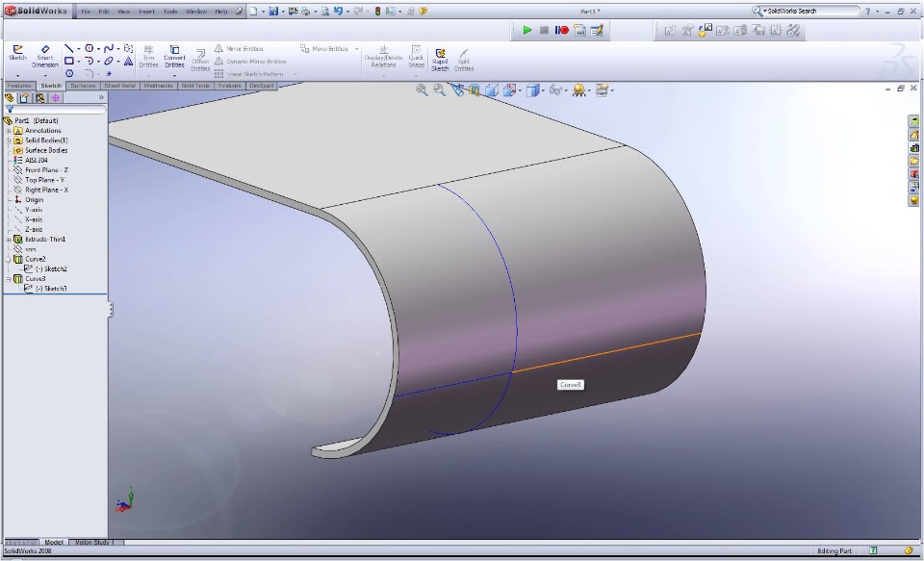Screen dimensions: 924x561
Task: Click the Record/Pause macro button
Action: tap(561, 30)
